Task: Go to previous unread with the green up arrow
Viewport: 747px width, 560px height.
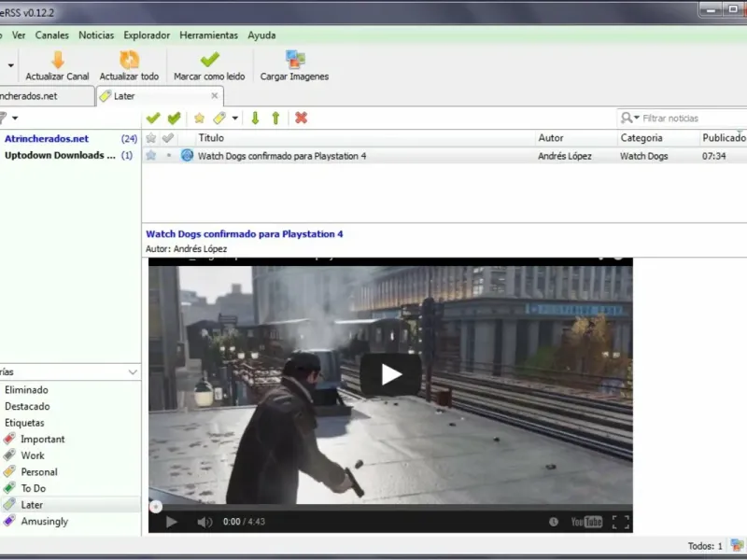Action: 275,118
